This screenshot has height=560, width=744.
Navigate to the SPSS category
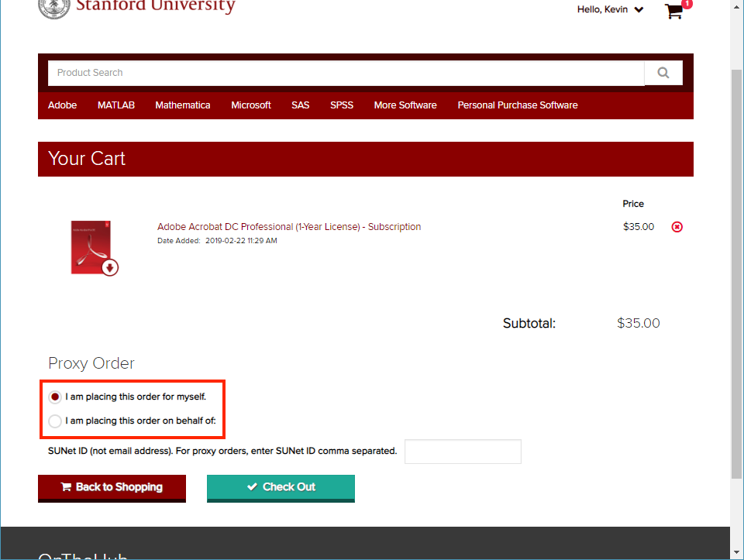coord(342,105)
